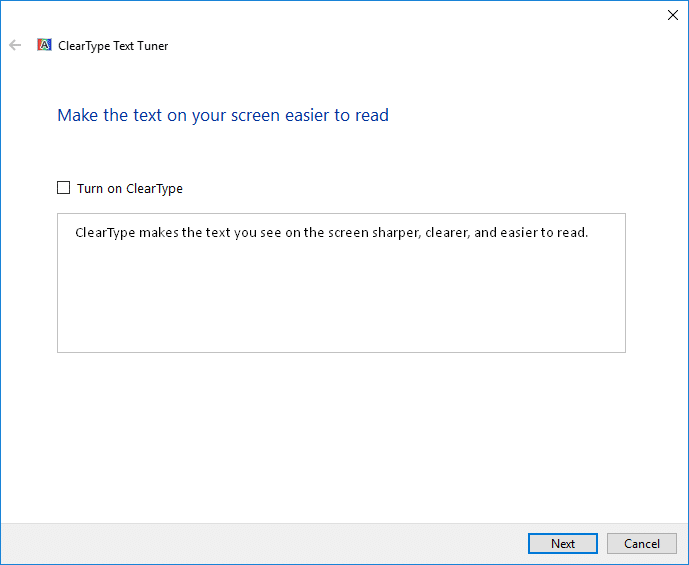The width and height of the screenshot is (689, 565).
Task: Enable the Turn on ClearType checkbox
Action: point(64,188)
